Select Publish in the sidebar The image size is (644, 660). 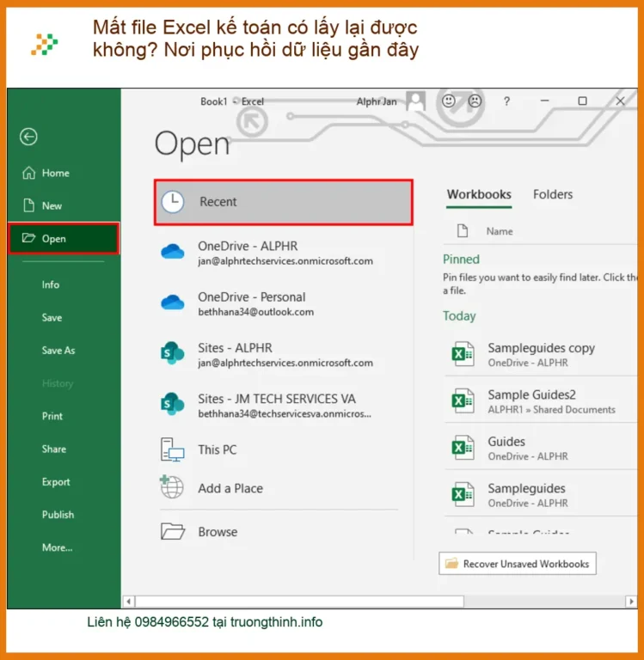tap(58, 515)
